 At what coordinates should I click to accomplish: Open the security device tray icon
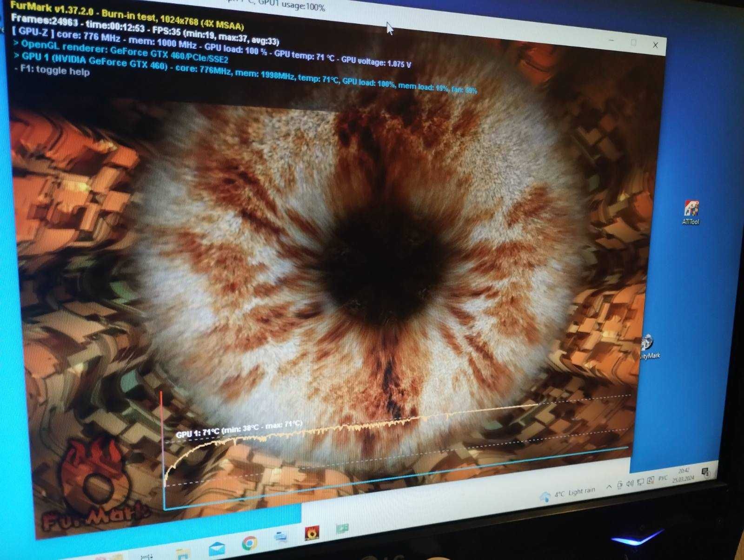coord(620,485)
